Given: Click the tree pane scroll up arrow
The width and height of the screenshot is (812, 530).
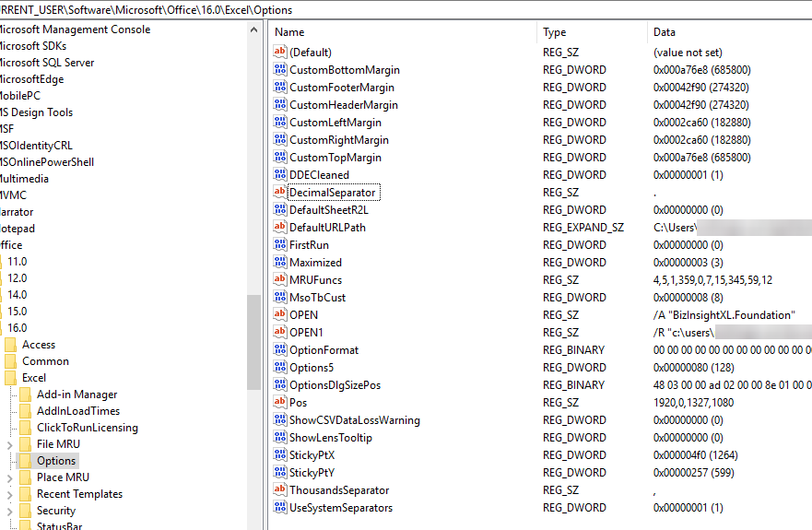Looking at the screenshot, I should tap(253, 29).
